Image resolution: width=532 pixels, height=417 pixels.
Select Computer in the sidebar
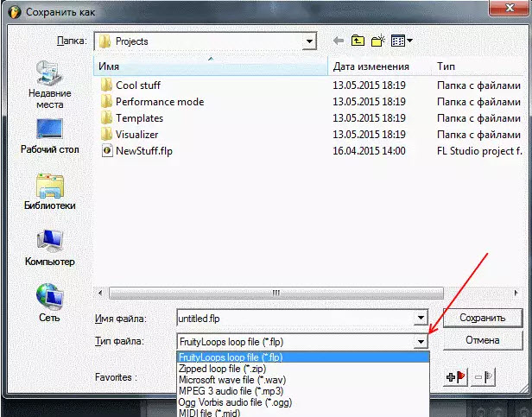click(49, 249)
